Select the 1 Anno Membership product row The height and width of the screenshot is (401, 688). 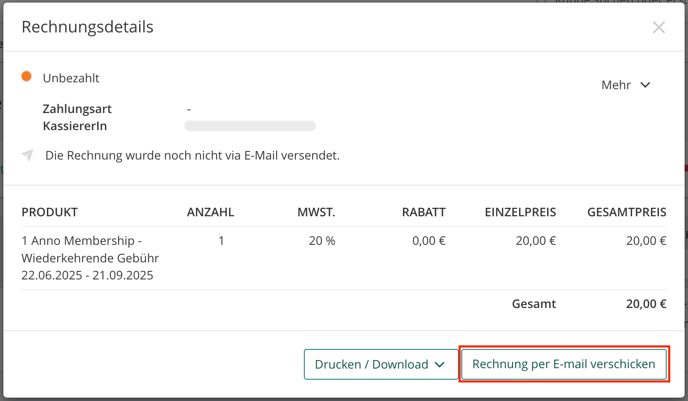(344, 258)
